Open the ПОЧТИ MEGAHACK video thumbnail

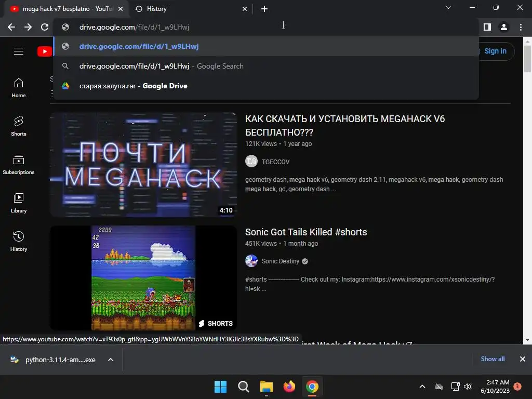click(143, 165)
